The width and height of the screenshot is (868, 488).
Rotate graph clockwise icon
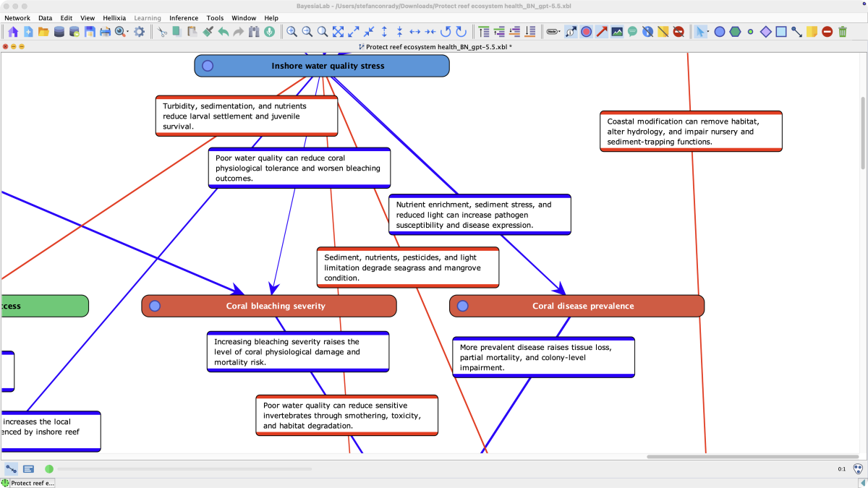tap(461, 32)
